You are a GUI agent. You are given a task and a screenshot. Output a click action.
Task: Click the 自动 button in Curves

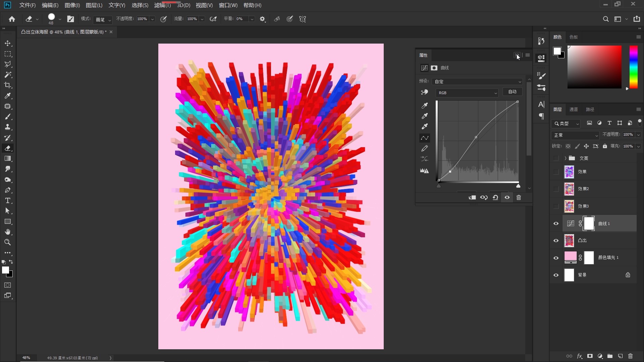click(512, 92)
